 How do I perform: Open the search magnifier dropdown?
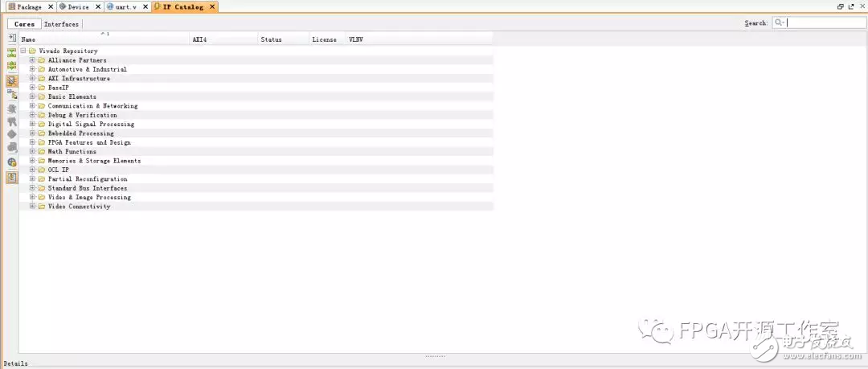click(x=780, y=23)
